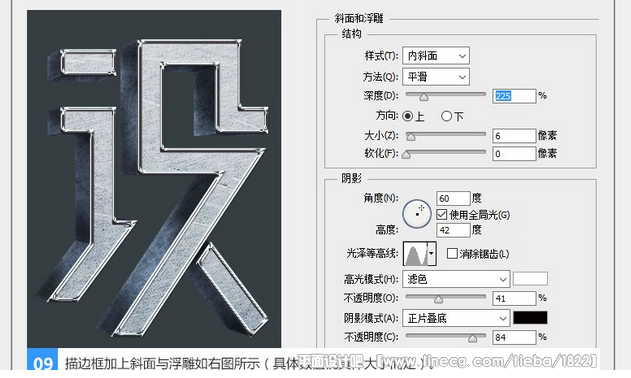Open the 高光模式 highlight mode dropdown
The width and height of the screenshot is (631, 378).
click(x=456, y=279)
